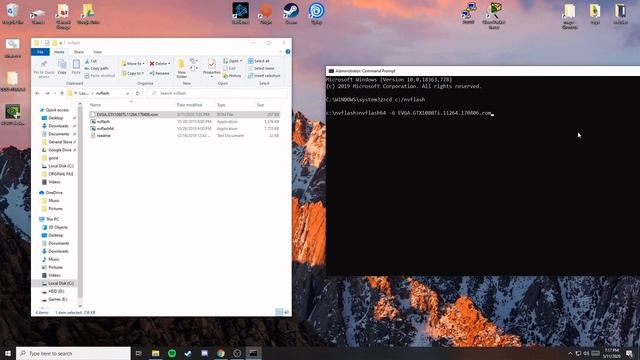The image size is (640, 360).
Task: Click the nvflash address bar path
Action: pos(103,93)
